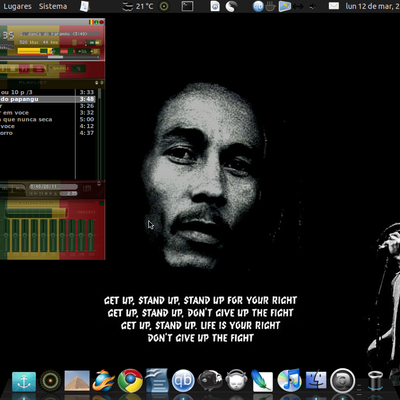Screen dimensions: 400x400
Task: Select the playlist track lasting 4:37
Action: (48, 133)
